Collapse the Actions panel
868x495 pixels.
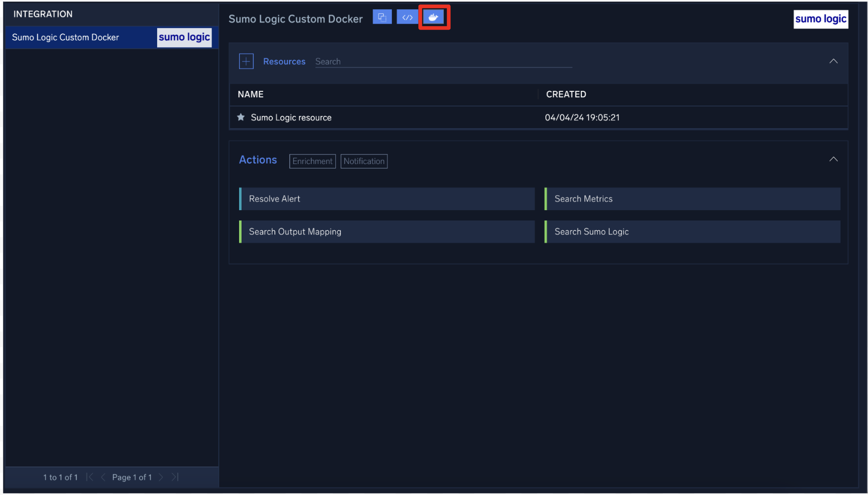coord(833,159)
